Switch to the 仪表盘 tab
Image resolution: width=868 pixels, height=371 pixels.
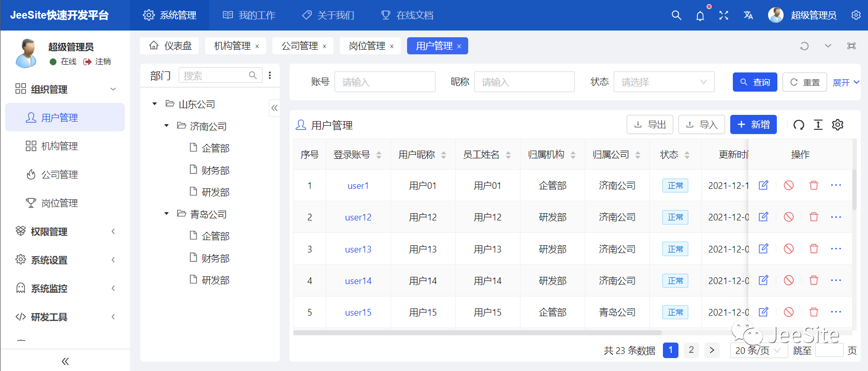[x=170, y=46]
